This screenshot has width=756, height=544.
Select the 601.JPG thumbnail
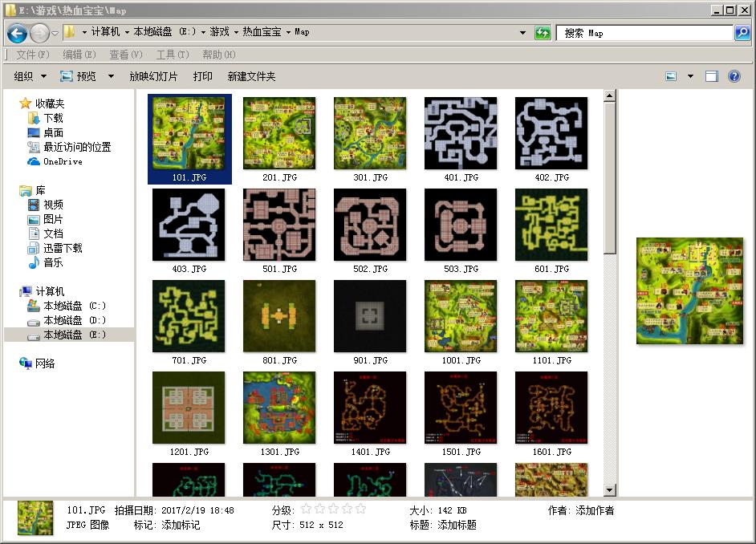pyautogui.click(x=551, y=225)
